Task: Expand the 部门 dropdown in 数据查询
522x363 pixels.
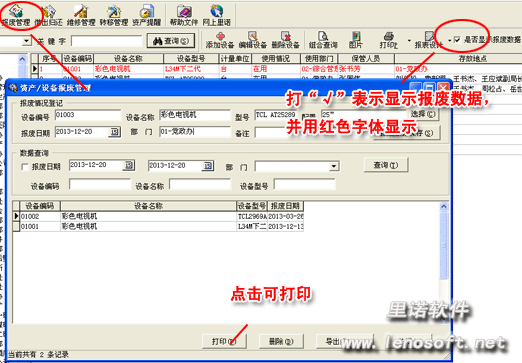Action: (x=334, y=166)
